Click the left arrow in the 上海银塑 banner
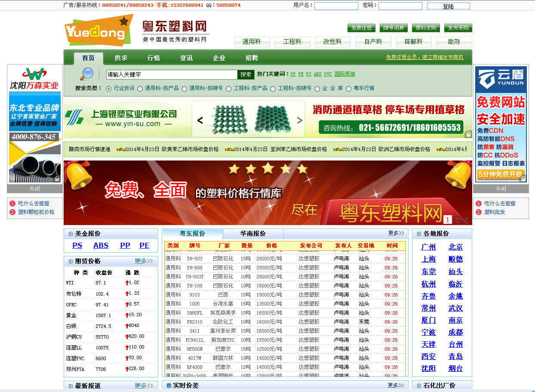The height and width of the screenshot is (392, 535). coord(199,120)
